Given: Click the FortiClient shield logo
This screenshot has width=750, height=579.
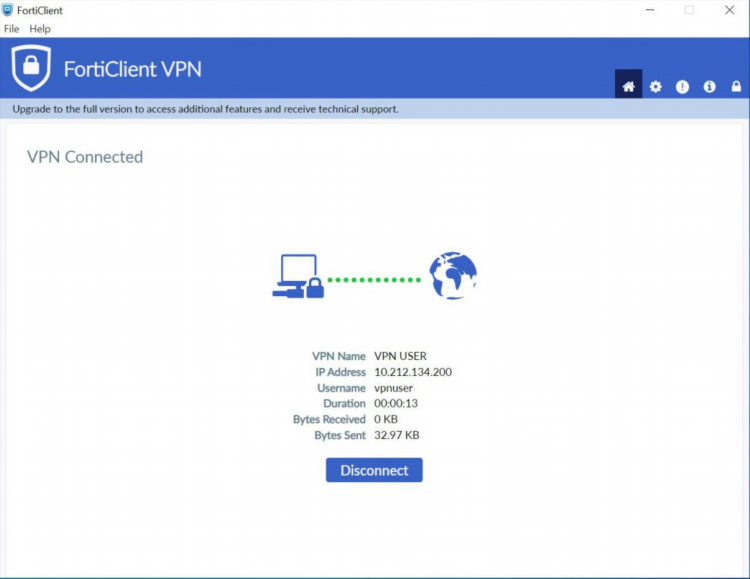Looking at the screenshot, I should pyautogui.click(x=31, y=67).
